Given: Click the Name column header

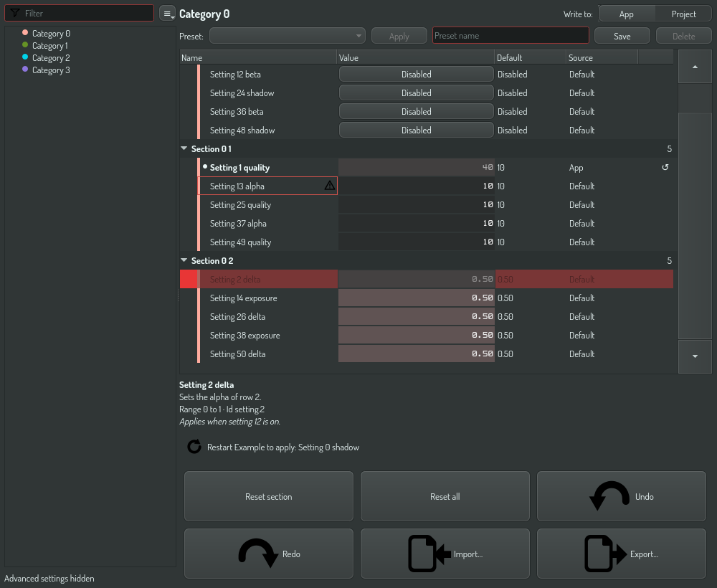Looking at the screenshot, I should point(258,57).
